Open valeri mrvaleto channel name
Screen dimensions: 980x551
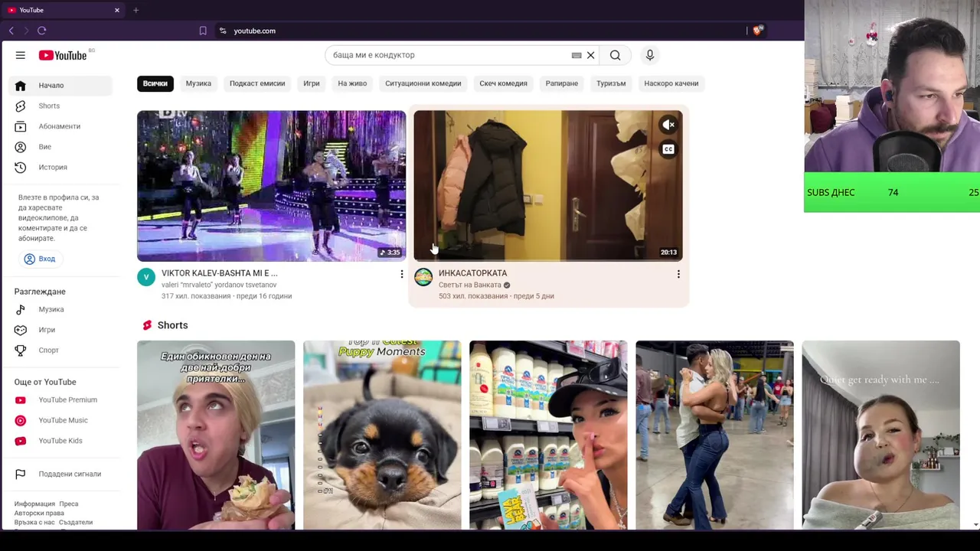coord(219,285)
